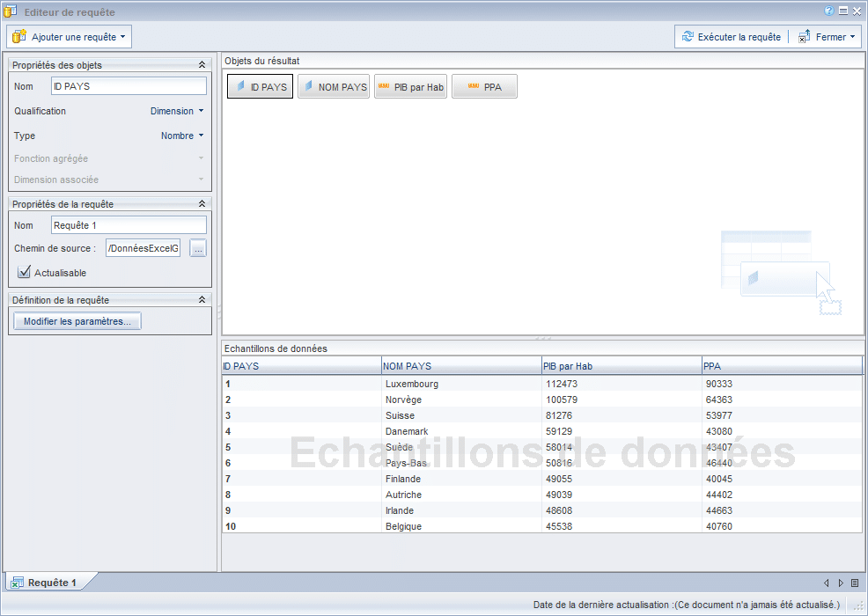This screenshot has width=868, height=616.
Task: Click the measure icon on PIB par Hab
Action: pyautogui.click(x=384, y=85)
